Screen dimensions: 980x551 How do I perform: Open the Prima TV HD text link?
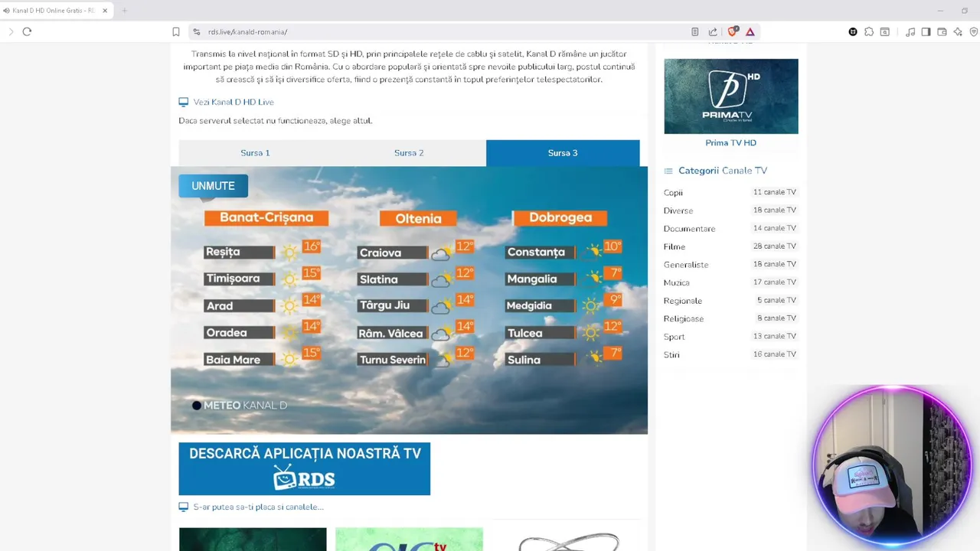point(731,143)
